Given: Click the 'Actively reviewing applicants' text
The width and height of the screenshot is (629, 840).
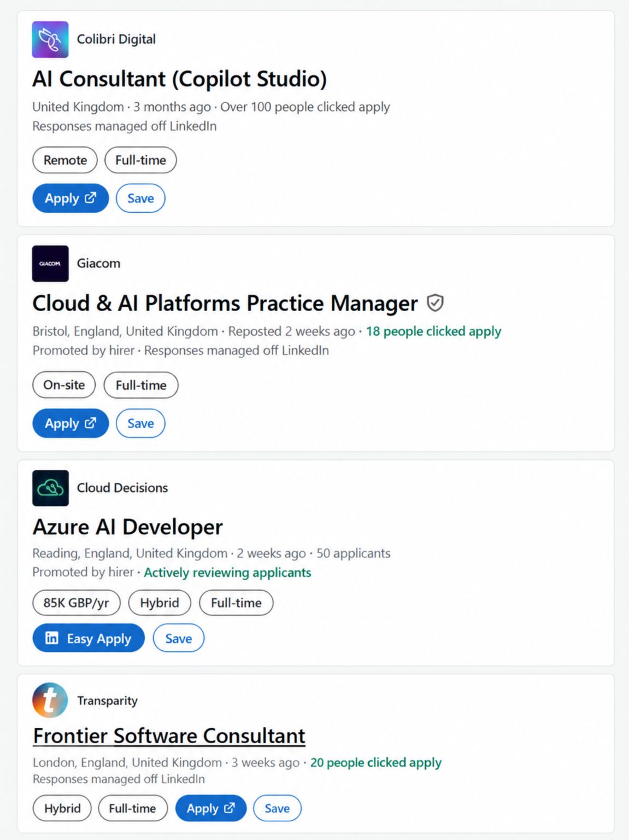Looking at the screenshot, I should pos(227,573).
